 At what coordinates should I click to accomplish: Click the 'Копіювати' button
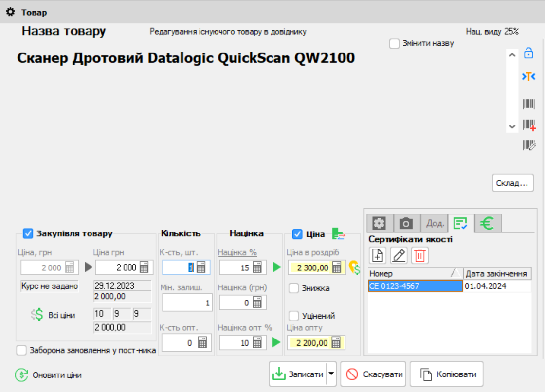click(x=446, y=374)
